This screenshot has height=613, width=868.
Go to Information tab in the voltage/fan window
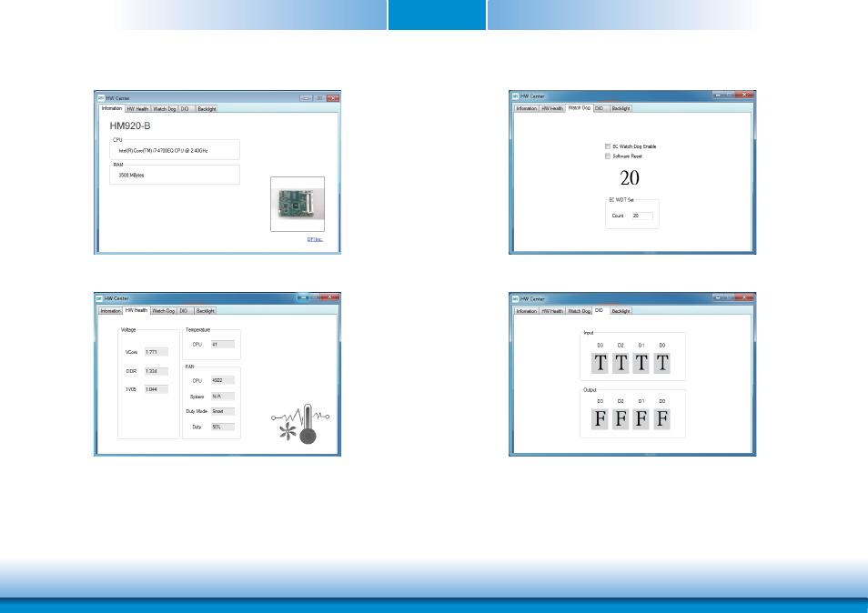tap(110, 311)
